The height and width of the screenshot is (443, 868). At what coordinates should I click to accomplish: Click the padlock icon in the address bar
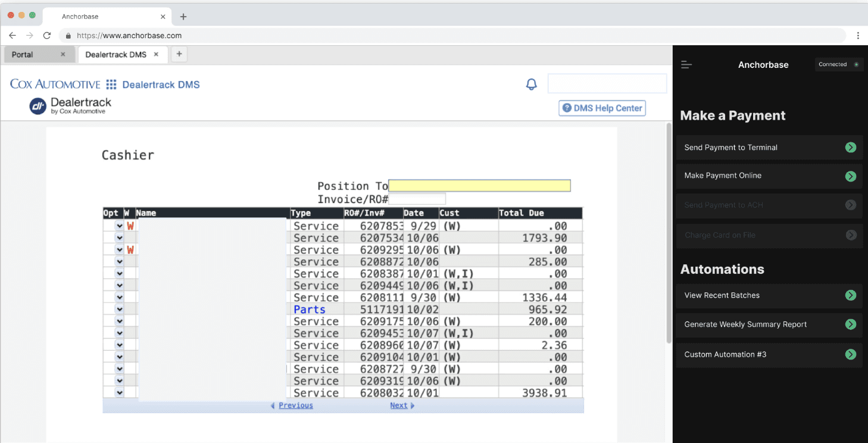click(x=67, y=35)
